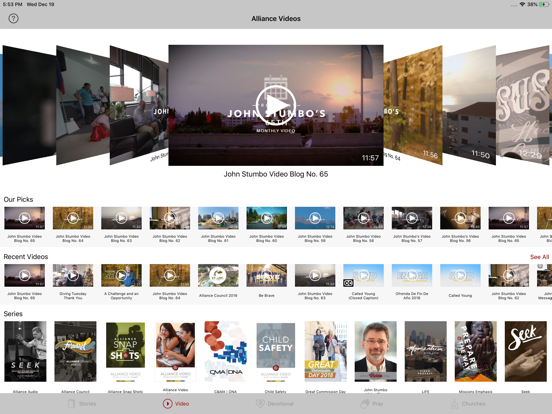
Task: Open the Be Brave video
Action: 266,275
